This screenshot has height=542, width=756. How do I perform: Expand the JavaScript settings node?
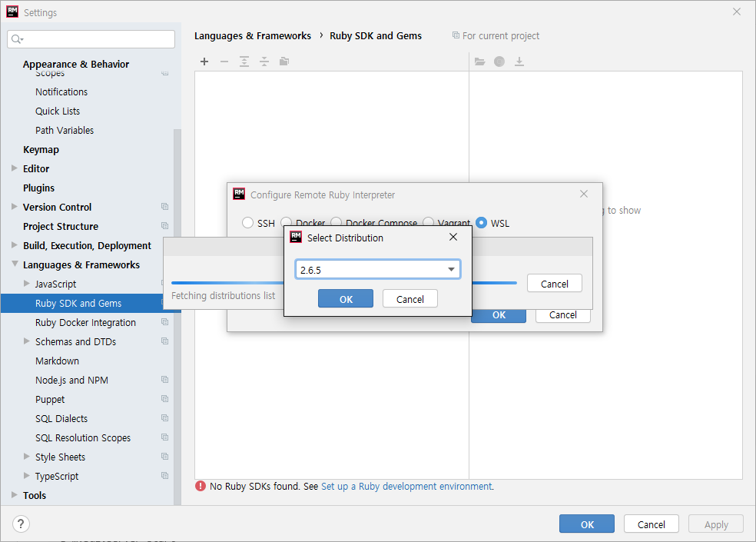pos(27,284)
